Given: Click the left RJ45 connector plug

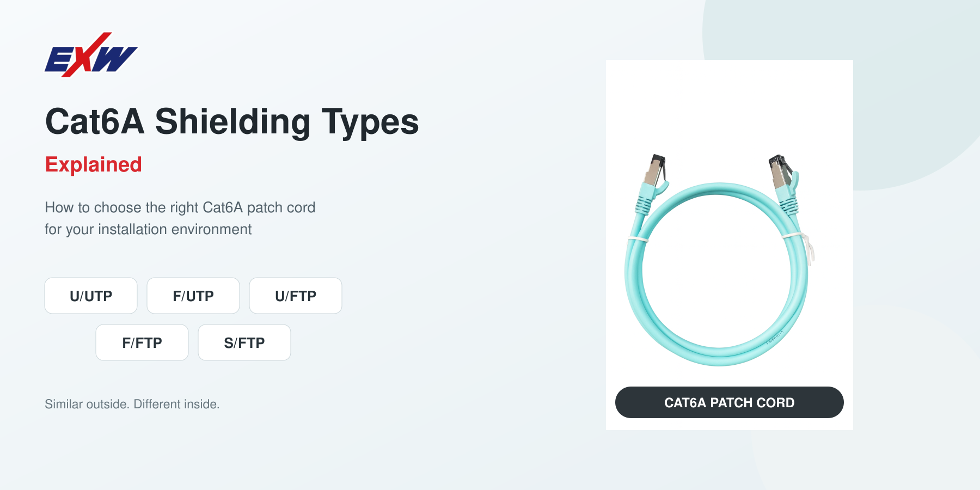Looking at the screenshot, I should 654,170.
